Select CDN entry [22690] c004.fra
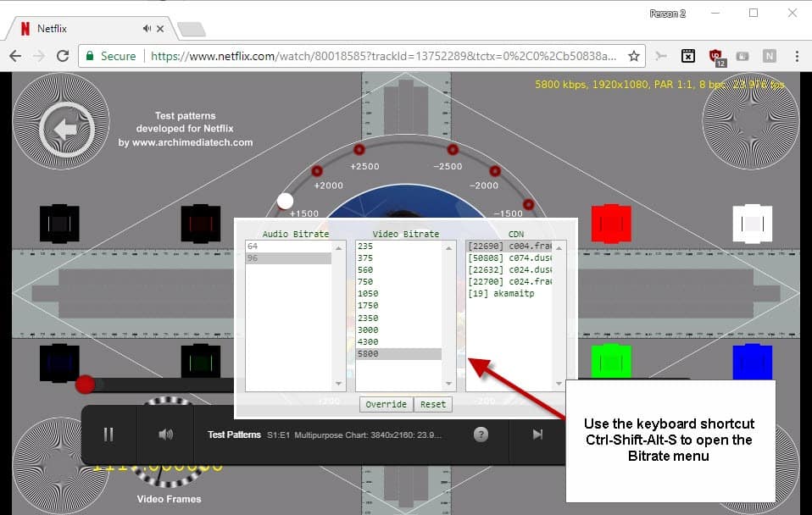The image size is (812, 515). [x=509, y=246]
